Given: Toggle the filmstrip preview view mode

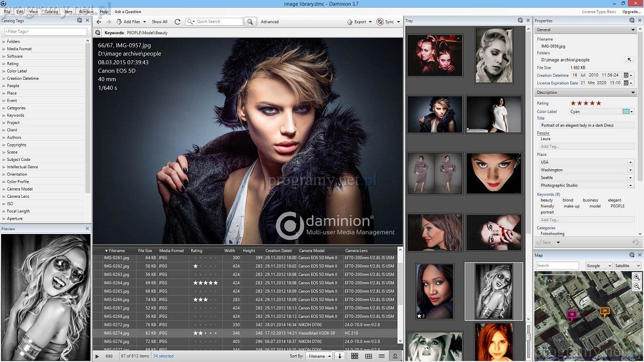Looking at the screenshot, I should 395,356.
